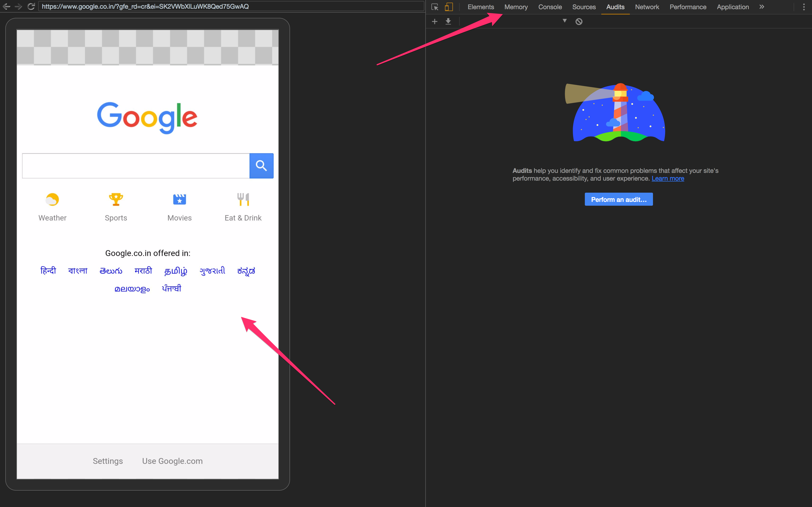Screen dimensions: 812x507
Task: Click the Sports trophy icon
Action: coord(116,199)
